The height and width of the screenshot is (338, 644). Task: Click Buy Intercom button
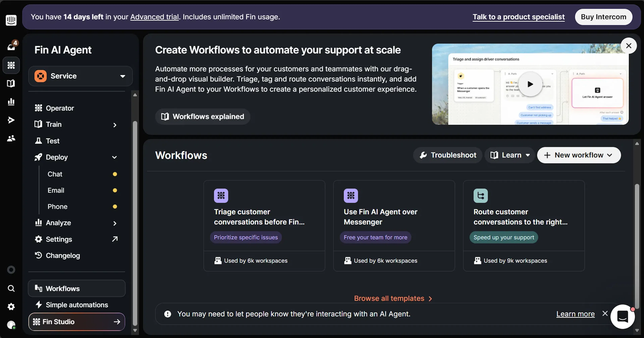[x=604, y=17]
